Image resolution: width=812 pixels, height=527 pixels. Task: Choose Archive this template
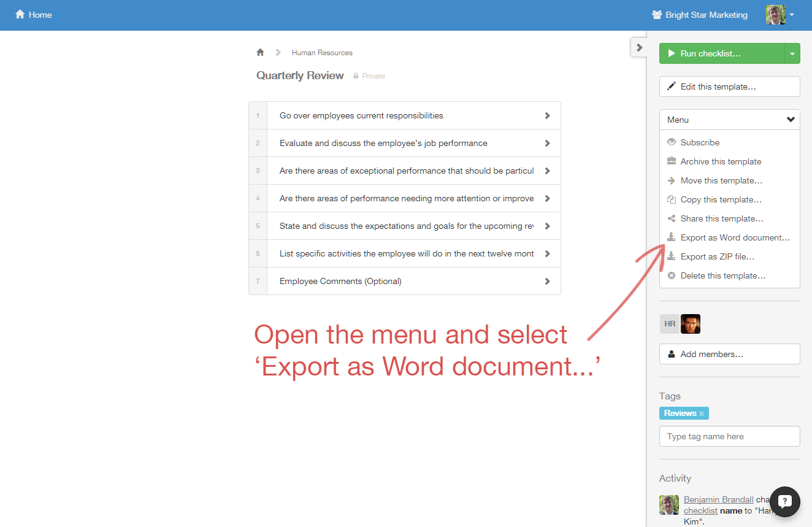[721, 161]
